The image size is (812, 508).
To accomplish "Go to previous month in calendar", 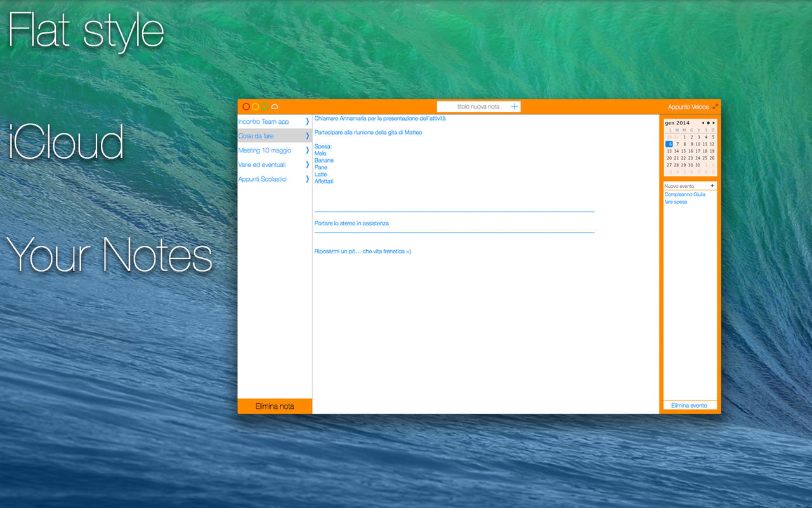I will coord(702,123).
